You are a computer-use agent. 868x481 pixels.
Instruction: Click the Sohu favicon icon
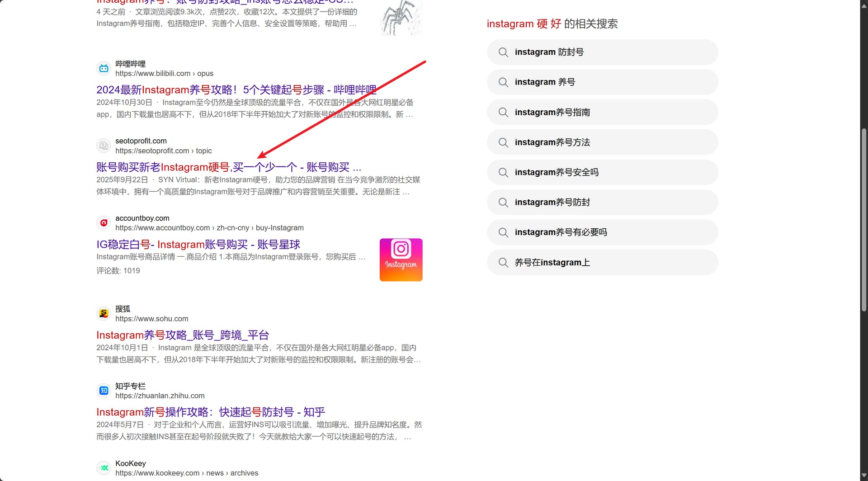[104, 313]
